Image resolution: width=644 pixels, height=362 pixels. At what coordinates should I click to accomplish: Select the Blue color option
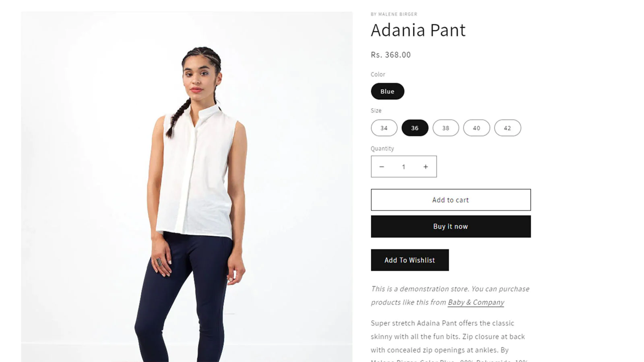387,91
